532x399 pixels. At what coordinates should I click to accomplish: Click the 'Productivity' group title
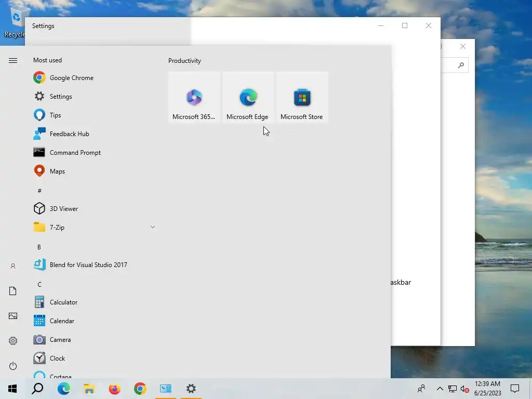[184, 61]
